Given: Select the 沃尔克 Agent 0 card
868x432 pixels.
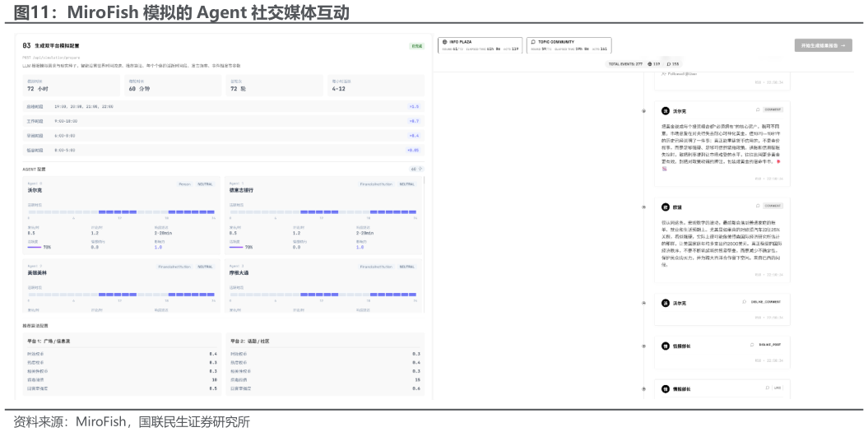Looking at the screenshot, I should [x=121, y=216].
